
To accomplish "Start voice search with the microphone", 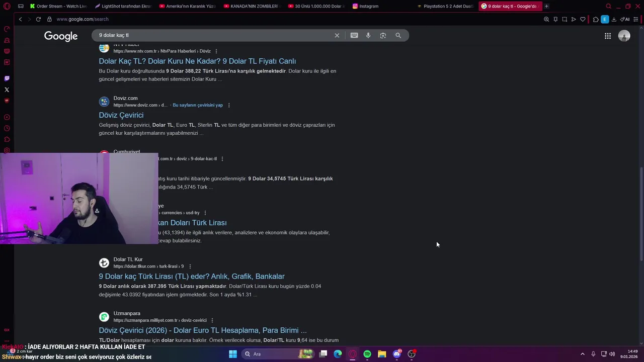I will click(x=368, y=35).
